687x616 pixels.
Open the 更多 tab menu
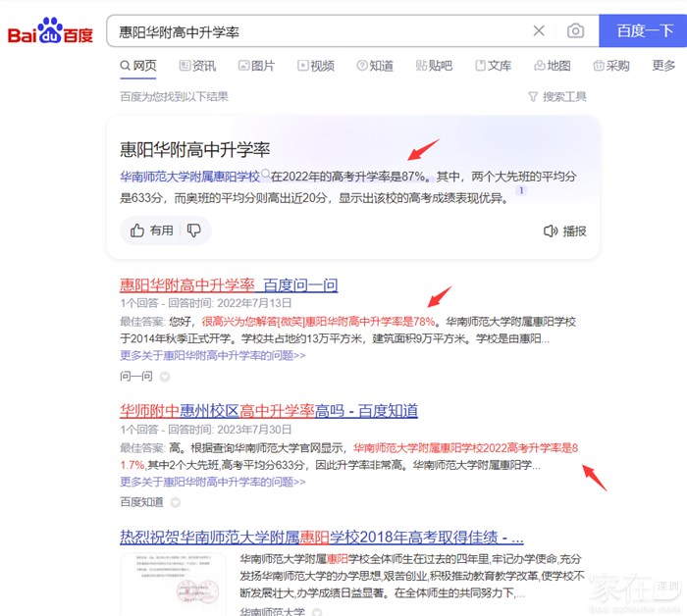[663, 66]
